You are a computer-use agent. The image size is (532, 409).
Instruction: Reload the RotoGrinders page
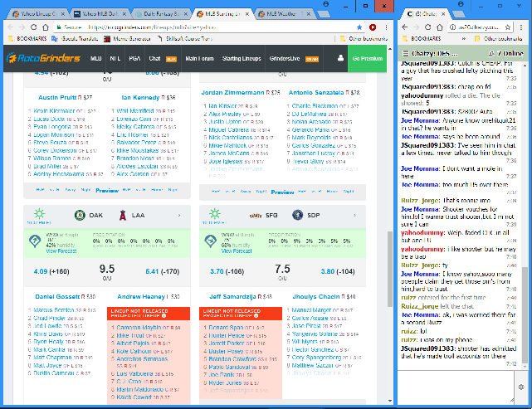click(33, 27)
